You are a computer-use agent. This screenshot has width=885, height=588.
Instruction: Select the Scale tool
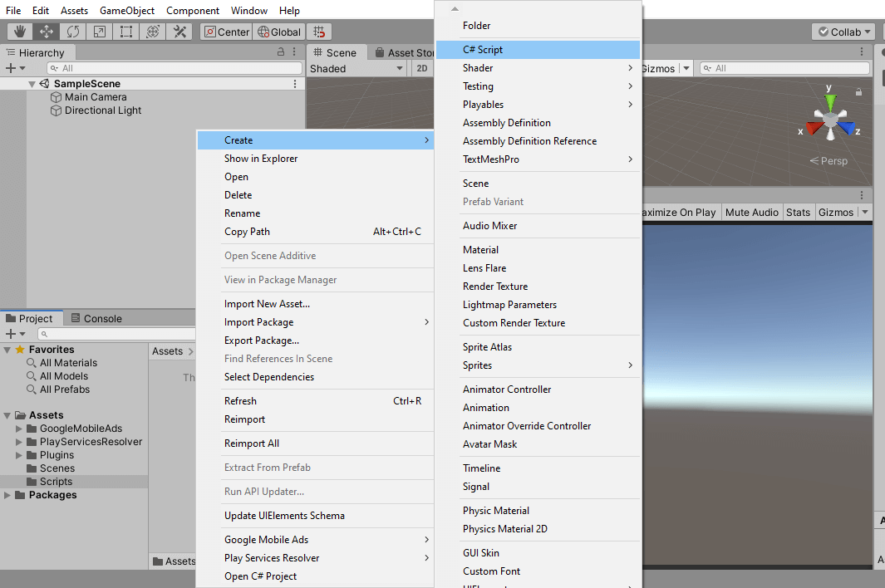coord(100,32)
